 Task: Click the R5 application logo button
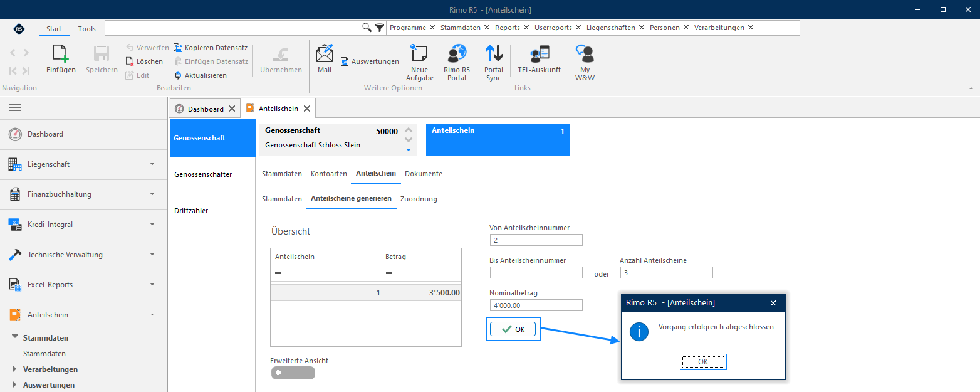(x=19, y=29)
